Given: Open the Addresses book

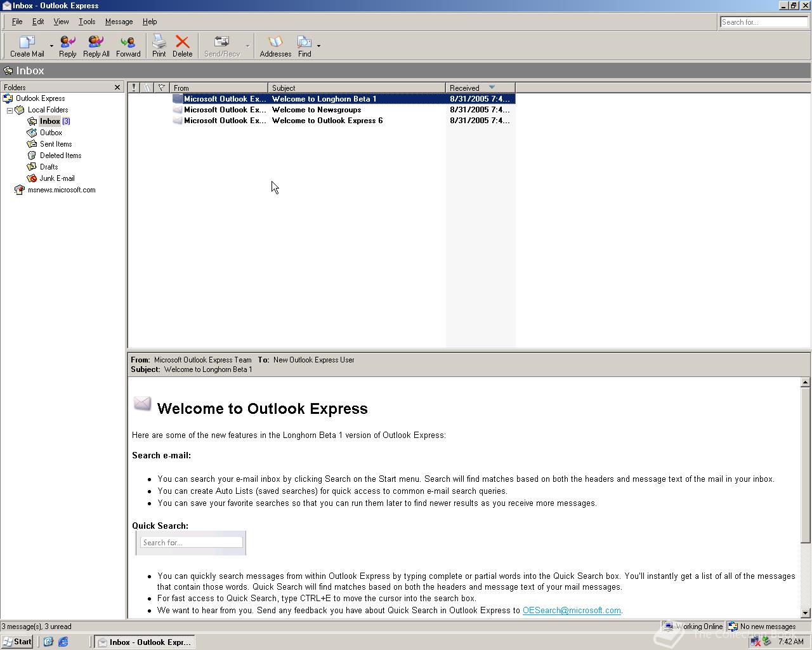Looking at the screenshot, I should 275,46.
